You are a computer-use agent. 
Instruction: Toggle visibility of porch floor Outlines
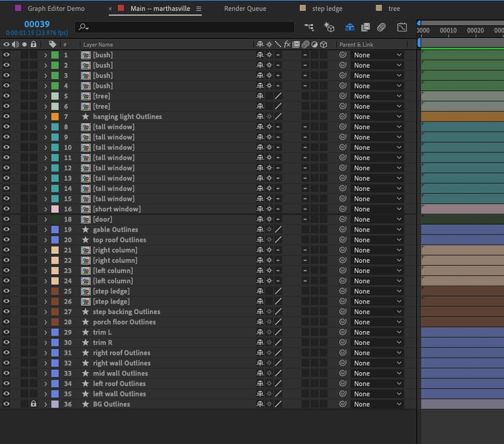(x=6, y=322)
